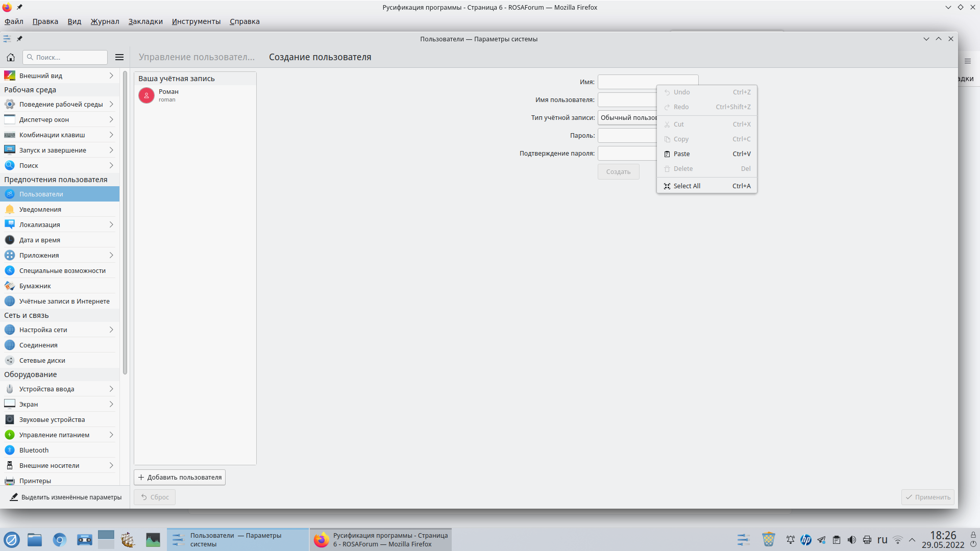980x551 pixels.
Task: Open the hamburger menu next to search
Action: [x=119, y=57]
